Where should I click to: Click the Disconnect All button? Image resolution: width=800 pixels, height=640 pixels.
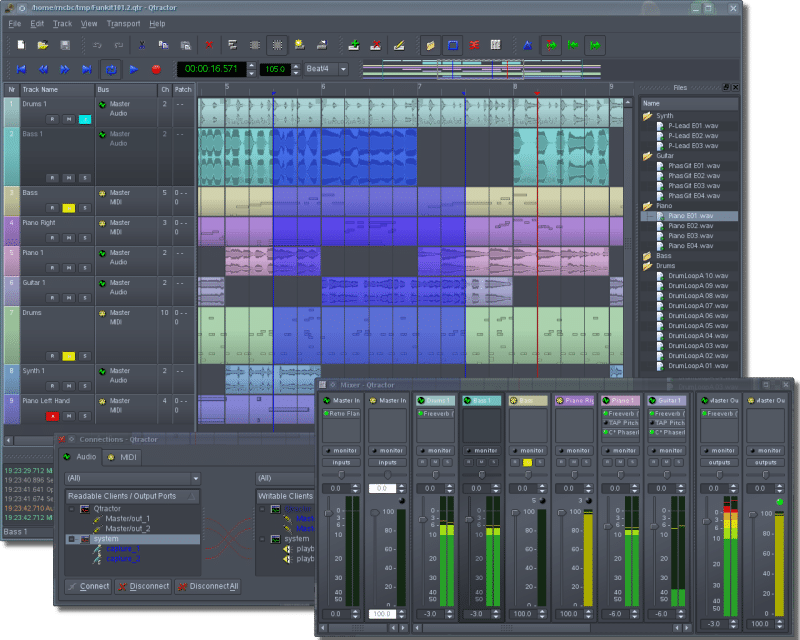(208, 586)
